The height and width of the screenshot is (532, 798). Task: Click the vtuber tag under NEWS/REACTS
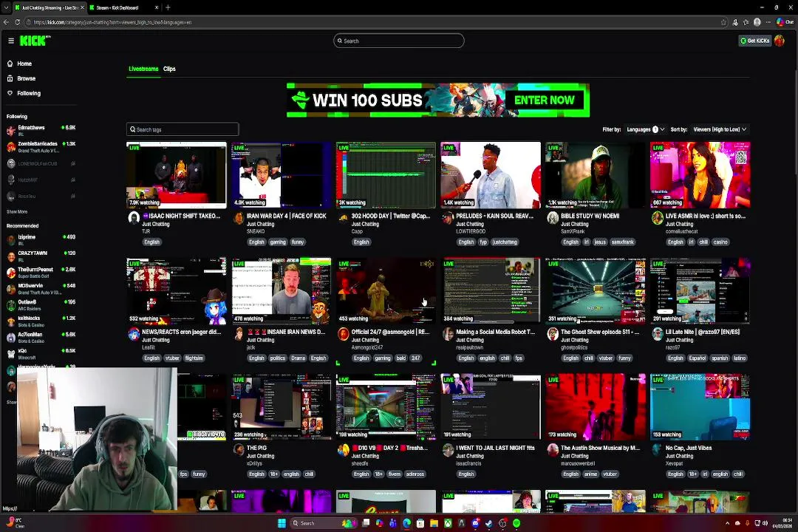tap(172, 358)
